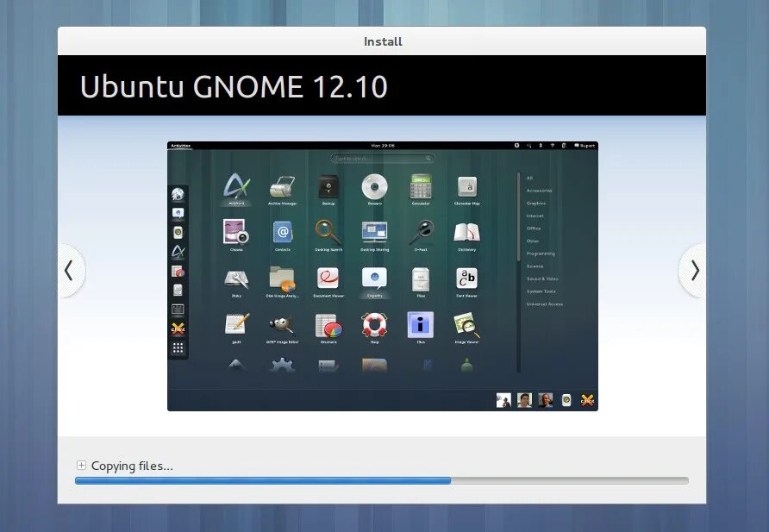Select the Accessories category
The height and width of the screenshot is (532, 769).
point(539,191)
